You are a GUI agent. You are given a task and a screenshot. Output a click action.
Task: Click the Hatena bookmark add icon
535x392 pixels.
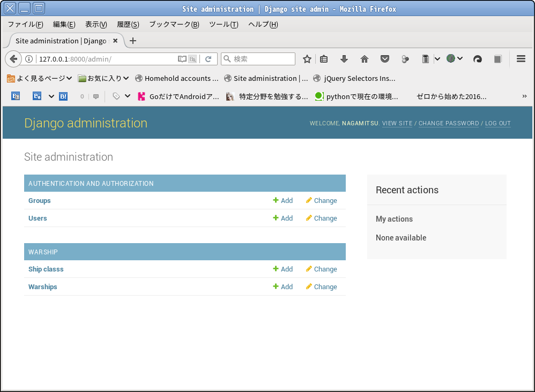click(37, 96)
